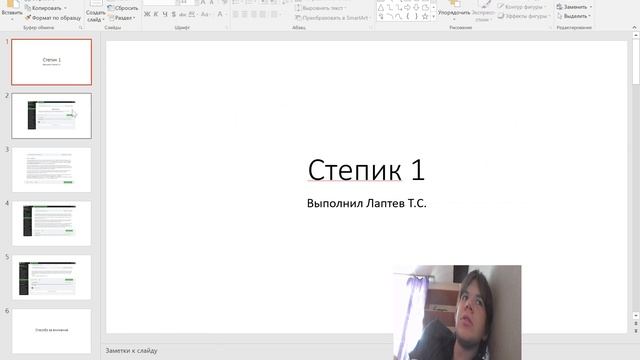Click the subtitle Выполнил Лаптев Т.С.
Screen dimensions: 640x360
[x=367, y=203]
